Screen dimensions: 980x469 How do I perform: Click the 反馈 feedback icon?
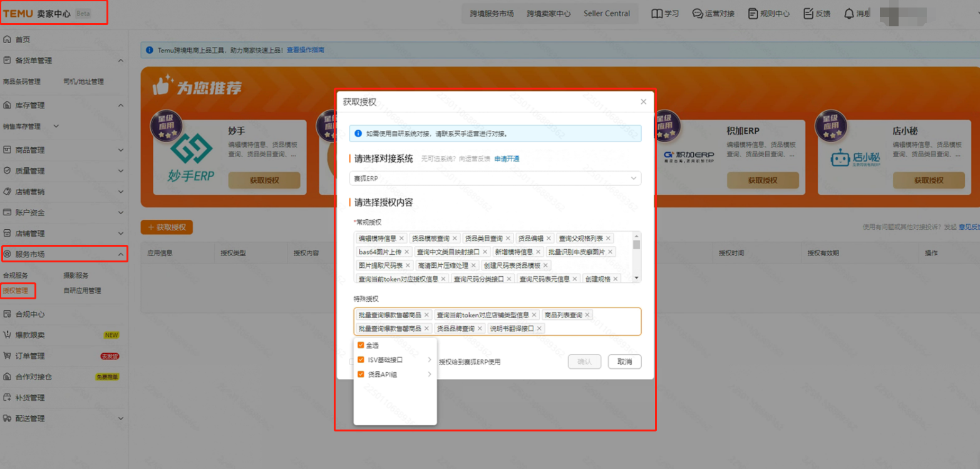pyautogui.click(x=808, y=13)
